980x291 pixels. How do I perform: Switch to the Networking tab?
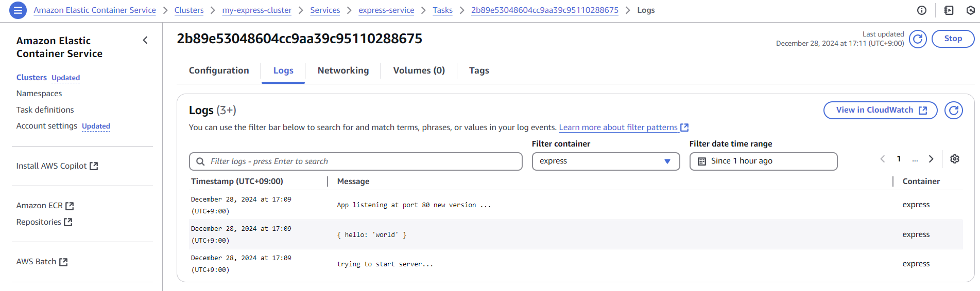tap(343, 70)
